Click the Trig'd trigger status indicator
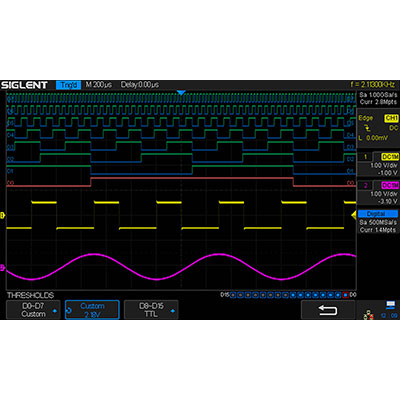Viewport: 400px width, 400px height. (69, 85)
